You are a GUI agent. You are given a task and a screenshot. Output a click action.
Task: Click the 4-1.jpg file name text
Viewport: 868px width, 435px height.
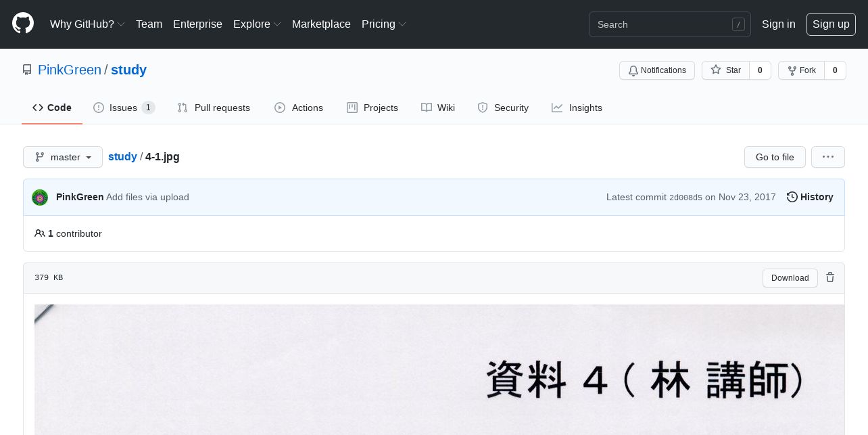(162, 156)
